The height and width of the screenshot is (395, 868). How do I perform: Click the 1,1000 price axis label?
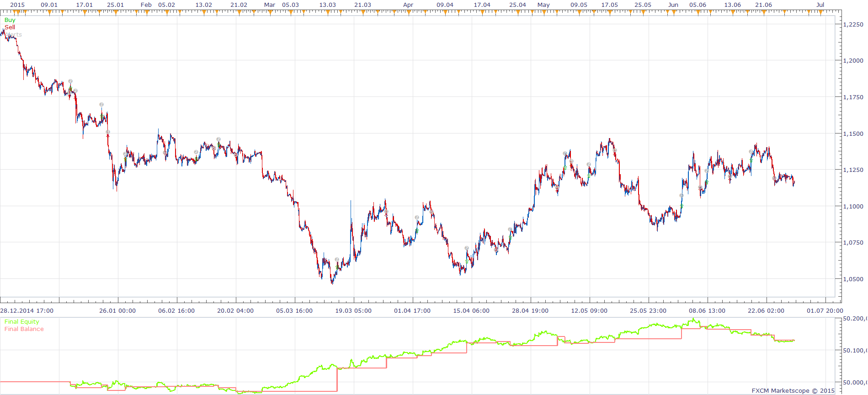[853, 207]
